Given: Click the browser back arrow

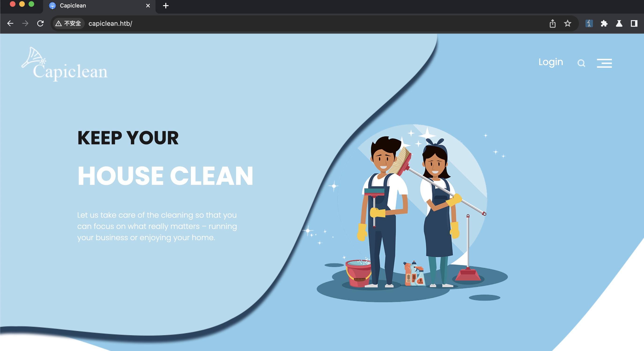Looking at the screenshot, I should (10, 23).
